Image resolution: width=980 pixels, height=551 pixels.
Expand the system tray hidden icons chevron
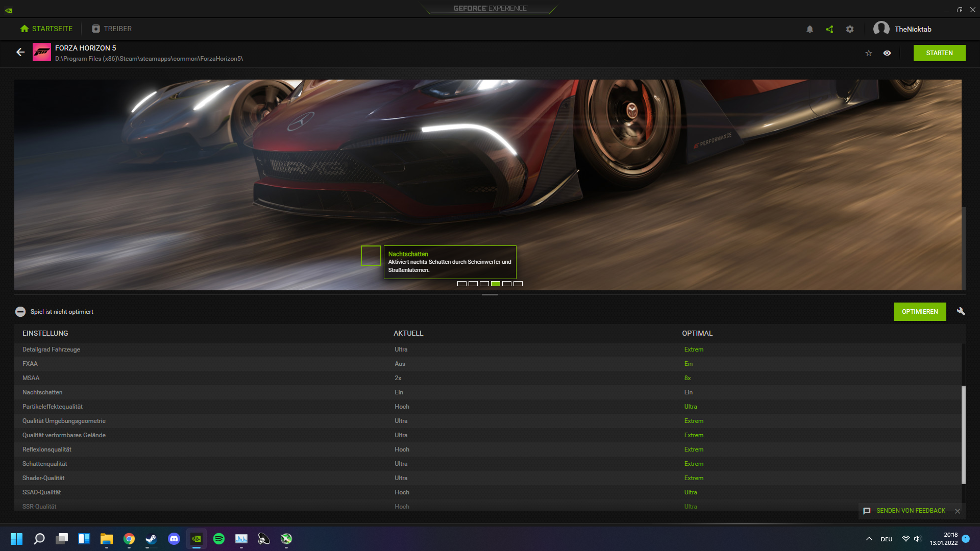pyautogui.click(x=869, y=539)
